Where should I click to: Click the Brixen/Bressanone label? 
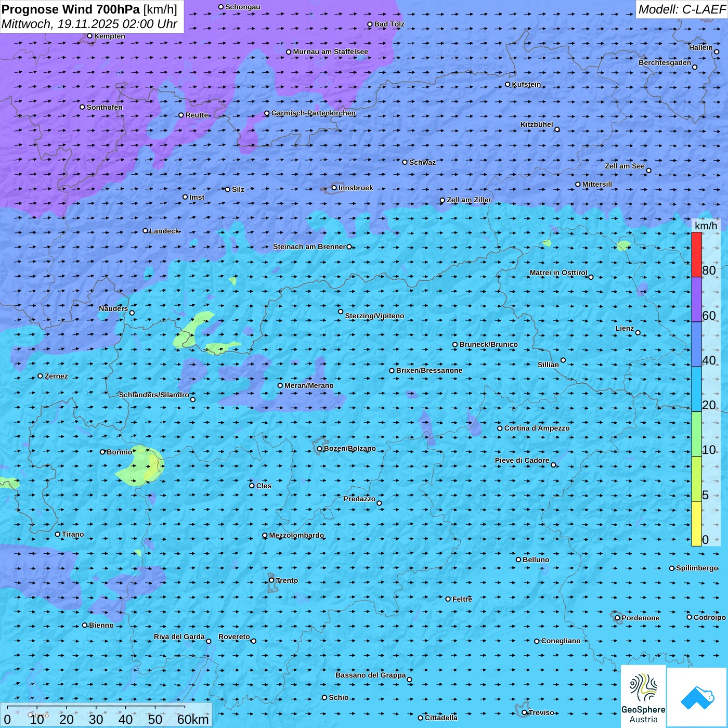[x=429, y=370]
